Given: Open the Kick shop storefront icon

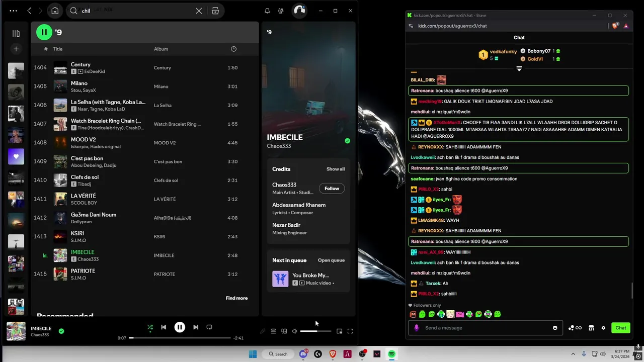Looking at the screenshot, I should 591,328.
